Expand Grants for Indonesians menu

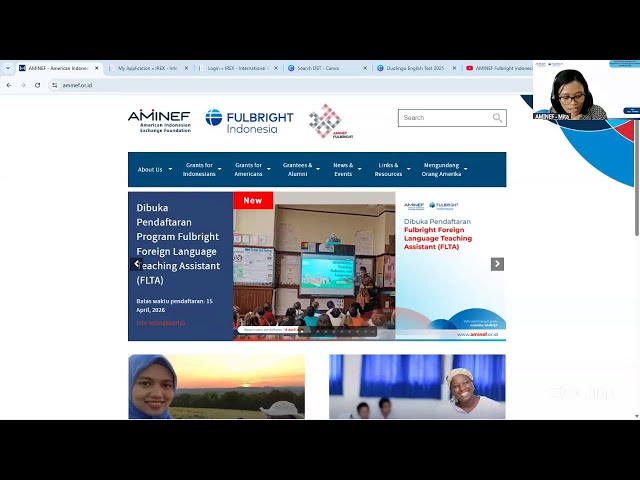click(x=202, y=169)
